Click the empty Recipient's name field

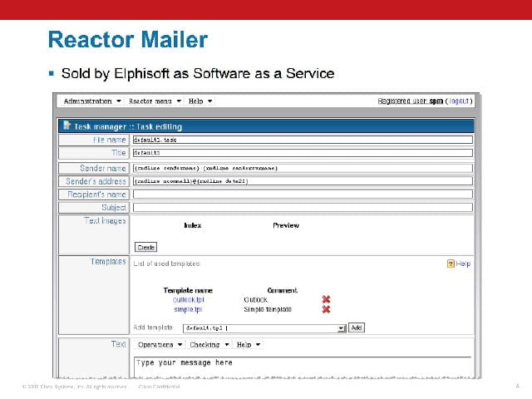303,194
